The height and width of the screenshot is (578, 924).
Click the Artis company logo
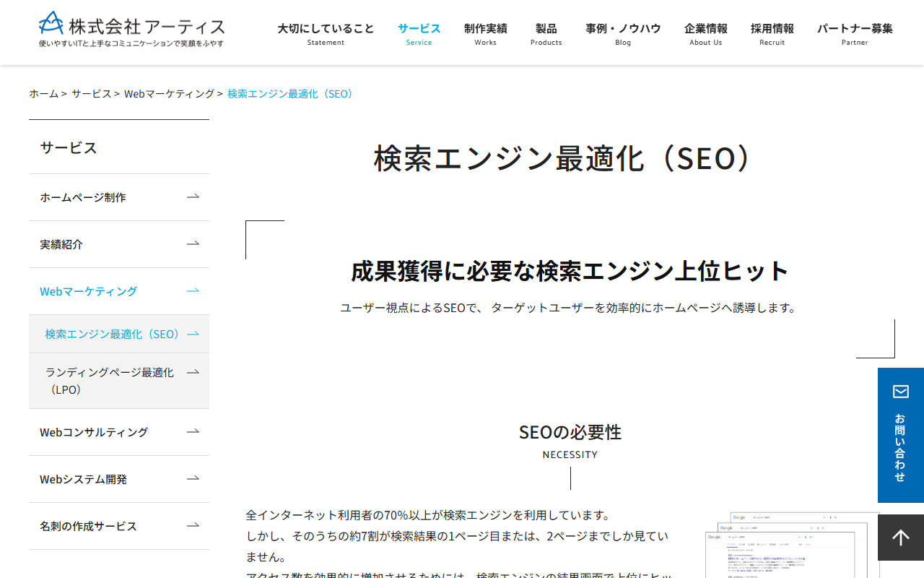pyautogui.click(x=131, y=27)
